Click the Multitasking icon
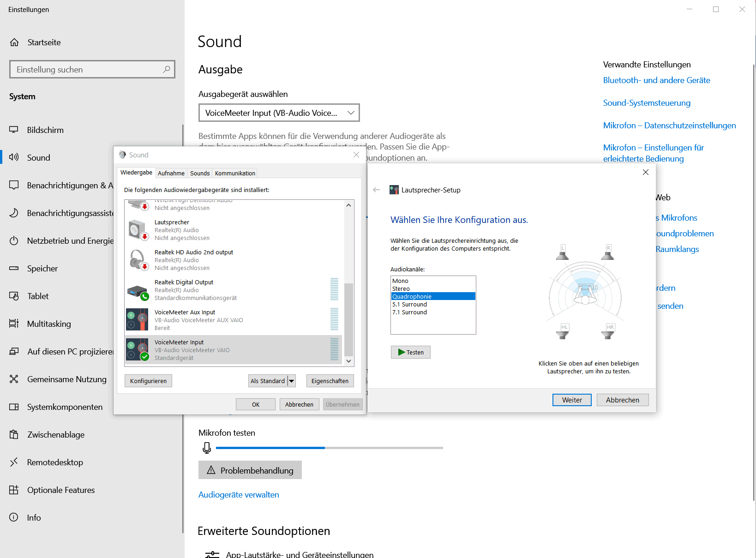The image size is (756, 558). [14, 324]
